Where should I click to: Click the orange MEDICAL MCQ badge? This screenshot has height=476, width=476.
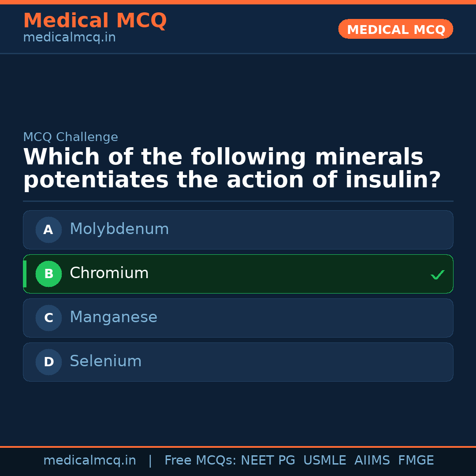(396, 29)
